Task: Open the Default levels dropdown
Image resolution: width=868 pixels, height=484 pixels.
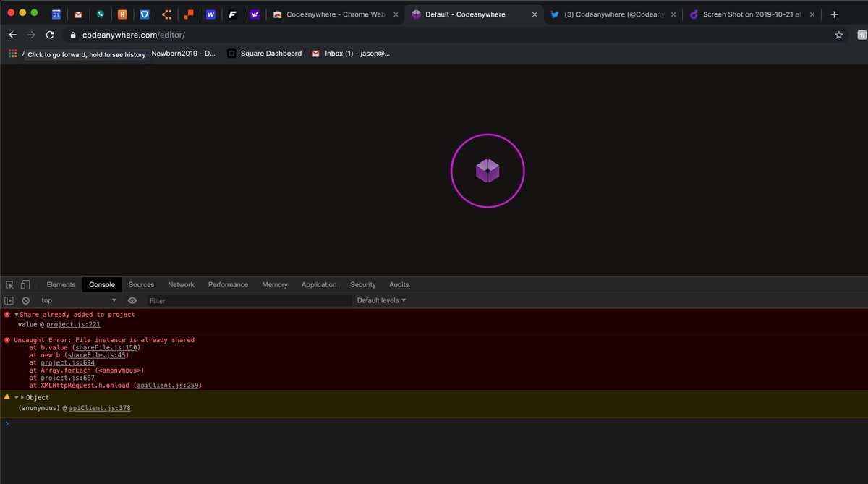Action: point(381,300)
